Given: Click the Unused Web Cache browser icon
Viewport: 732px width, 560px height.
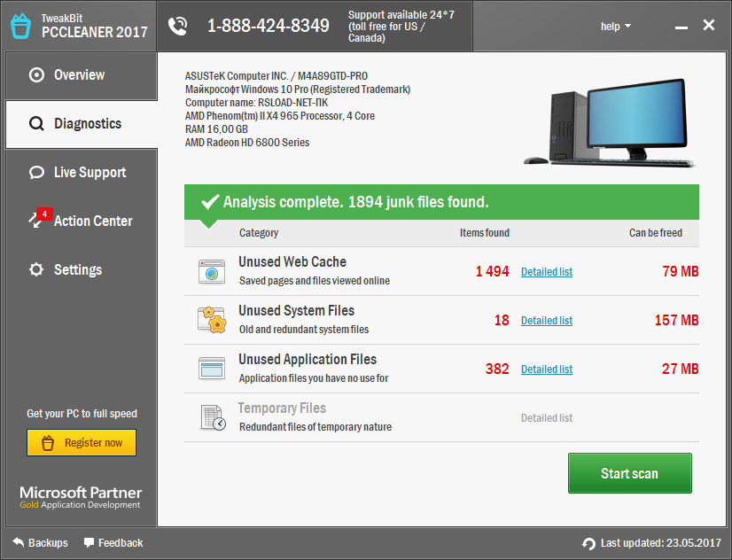Looking at the screenshot, I should 212,272.
